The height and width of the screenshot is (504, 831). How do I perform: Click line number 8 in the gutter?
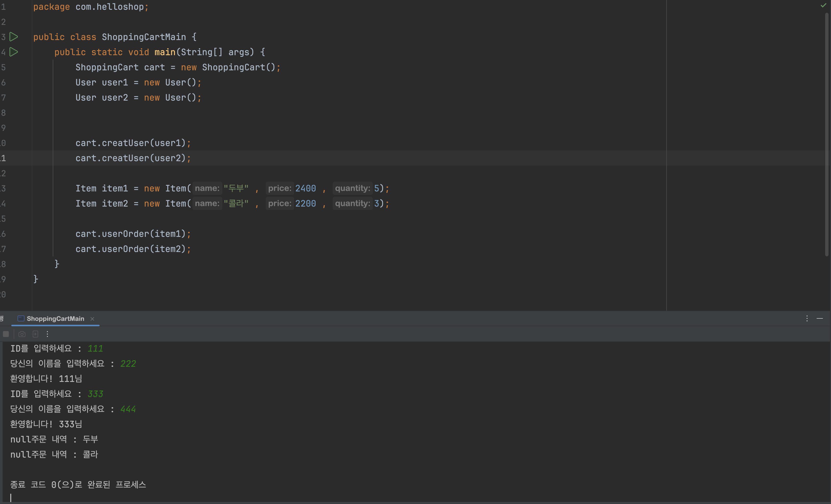3,113
